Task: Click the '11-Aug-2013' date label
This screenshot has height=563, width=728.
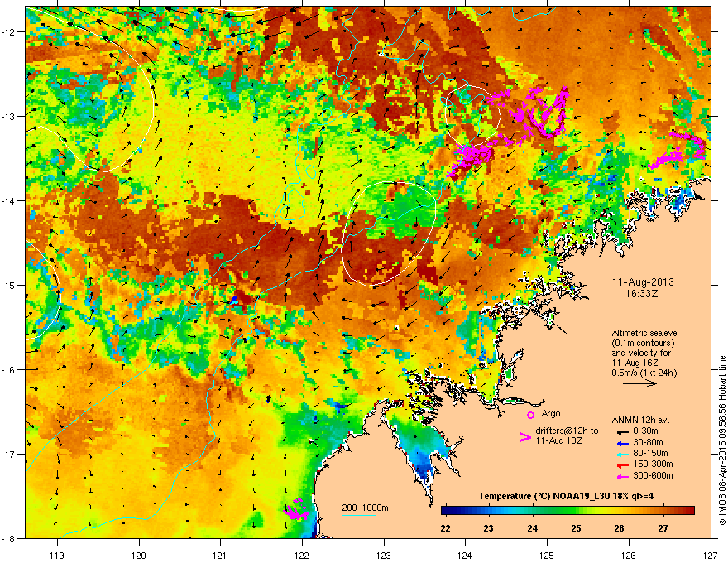Action: click(x=643, y=282)
